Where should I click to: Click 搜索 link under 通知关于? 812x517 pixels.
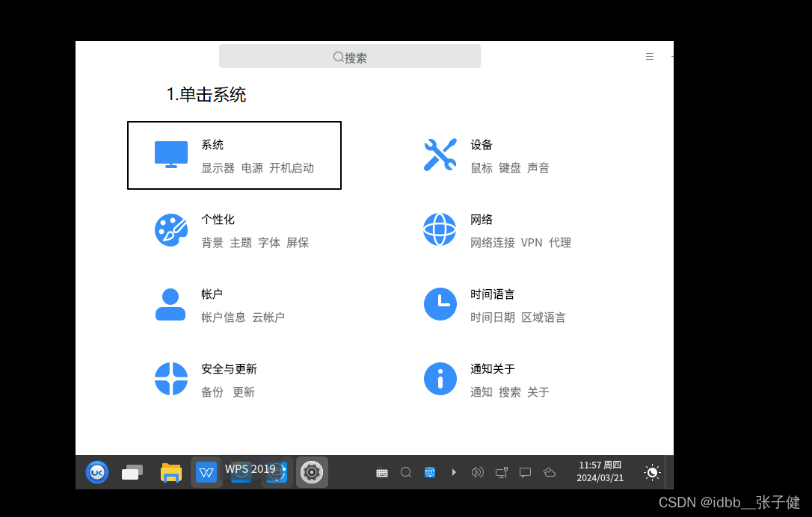[x=510, y=392]
